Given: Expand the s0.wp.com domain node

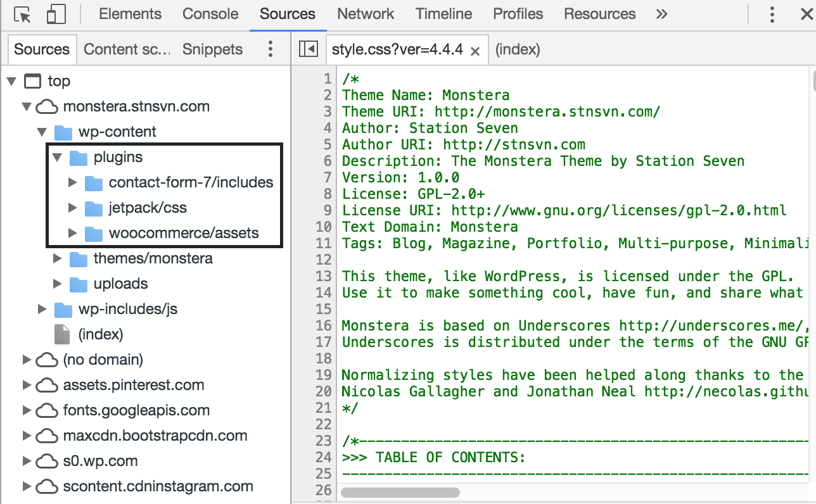Looking at the screenshot, I should tap(26, 461).
